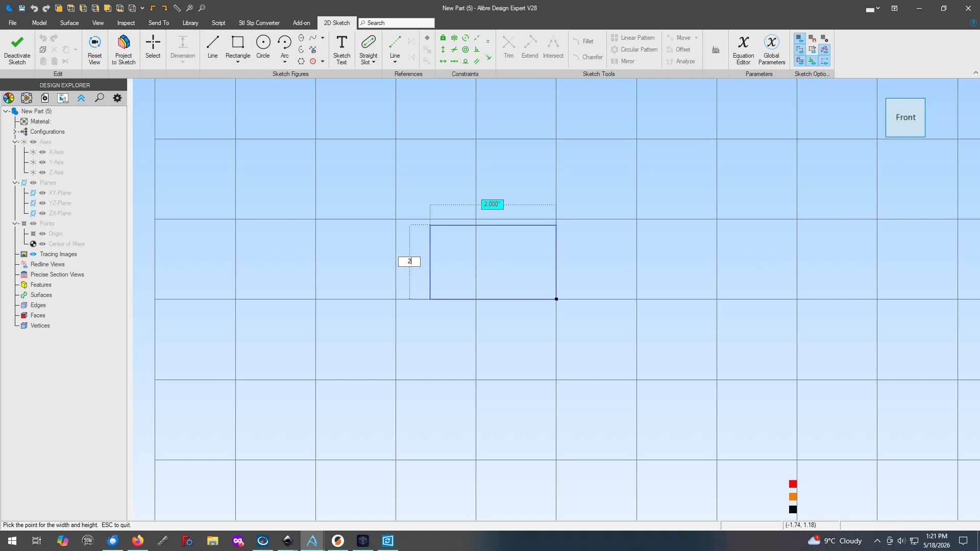Toggle visibility eye of Planes
980x551 pixels.
(x=33, y=183)
